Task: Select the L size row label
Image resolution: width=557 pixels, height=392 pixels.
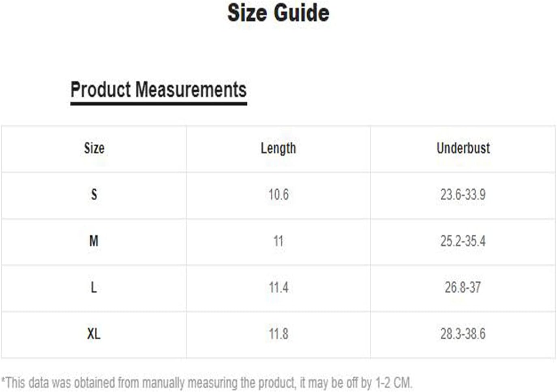Action: (x=94, y=288)
